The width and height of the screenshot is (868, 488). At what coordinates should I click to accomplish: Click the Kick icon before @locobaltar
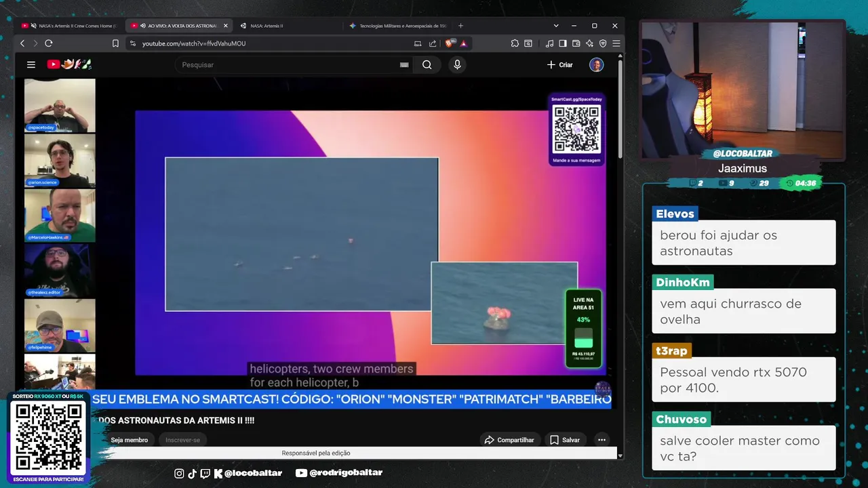(218, 473)
